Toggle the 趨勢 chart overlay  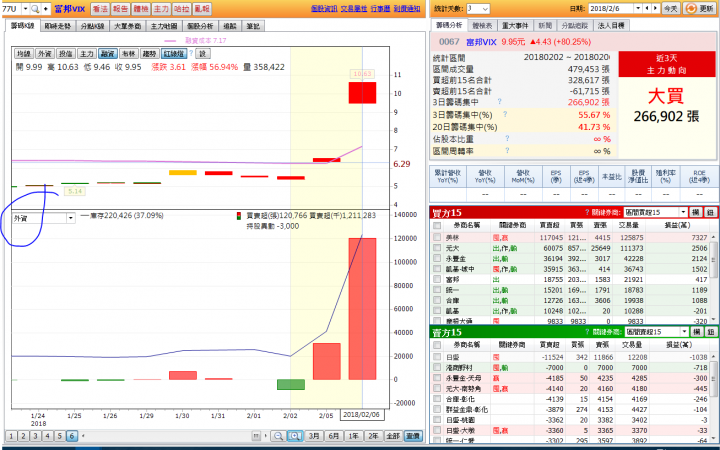(x=149, y=54)
